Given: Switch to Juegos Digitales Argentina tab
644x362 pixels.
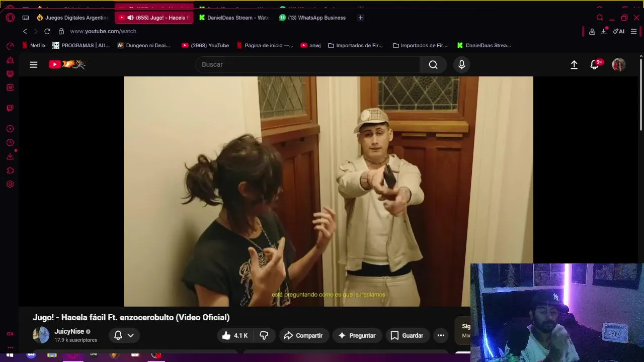Looking at the screenshot, I should (x=72, y=18).
